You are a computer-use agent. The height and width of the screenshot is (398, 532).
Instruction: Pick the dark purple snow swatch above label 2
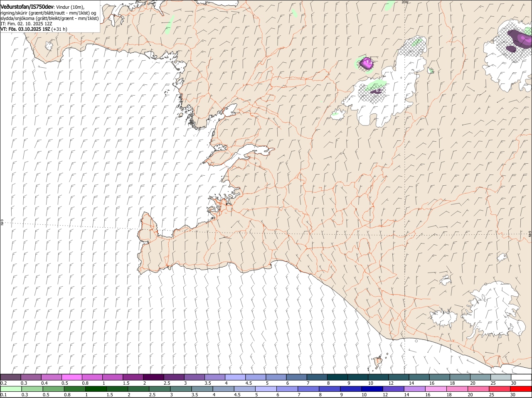coord(153,377)
